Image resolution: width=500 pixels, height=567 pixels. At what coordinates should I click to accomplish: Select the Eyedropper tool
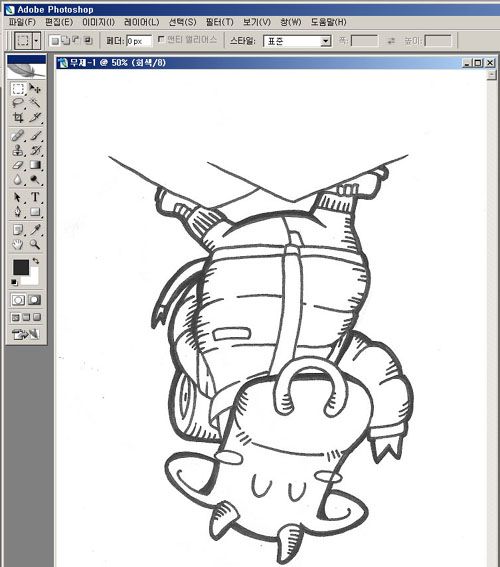click(35, 230)
